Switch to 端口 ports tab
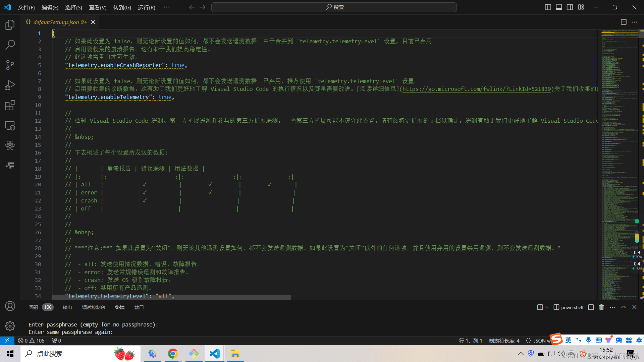Viewport: 644px width, 362px height. pyautogui.click(x=139, y=307)
